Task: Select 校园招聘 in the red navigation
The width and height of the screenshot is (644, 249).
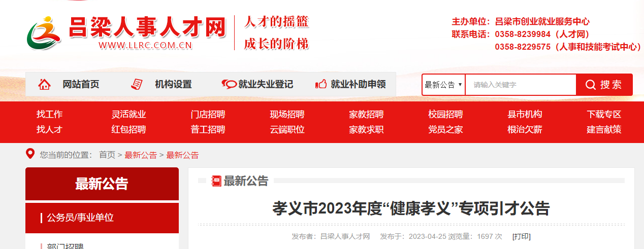Action: pyautogui.click(x=445, y=114)
